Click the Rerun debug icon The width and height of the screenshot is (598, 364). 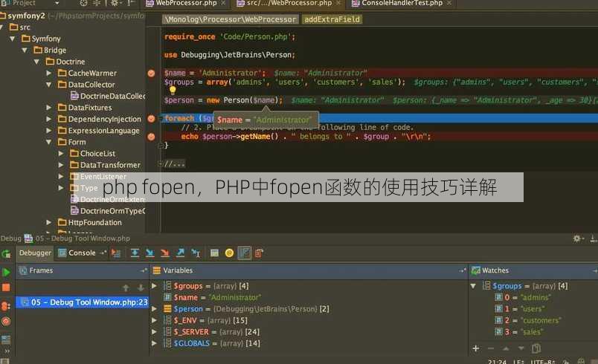6,254
